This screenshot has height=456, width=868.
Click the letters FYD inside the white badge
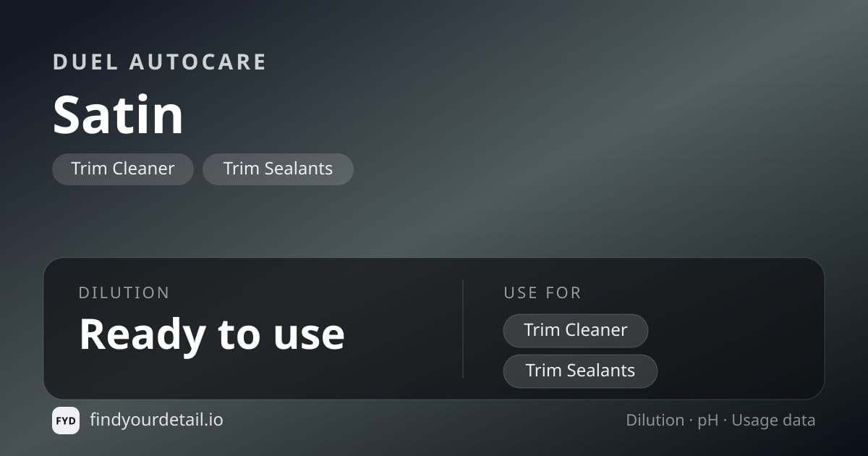pyautogui.click(x=66, y=421)
